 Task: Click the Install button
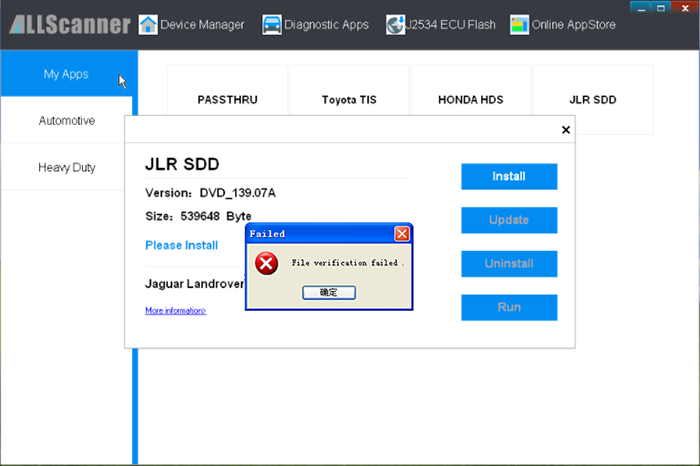pos(509,176)
